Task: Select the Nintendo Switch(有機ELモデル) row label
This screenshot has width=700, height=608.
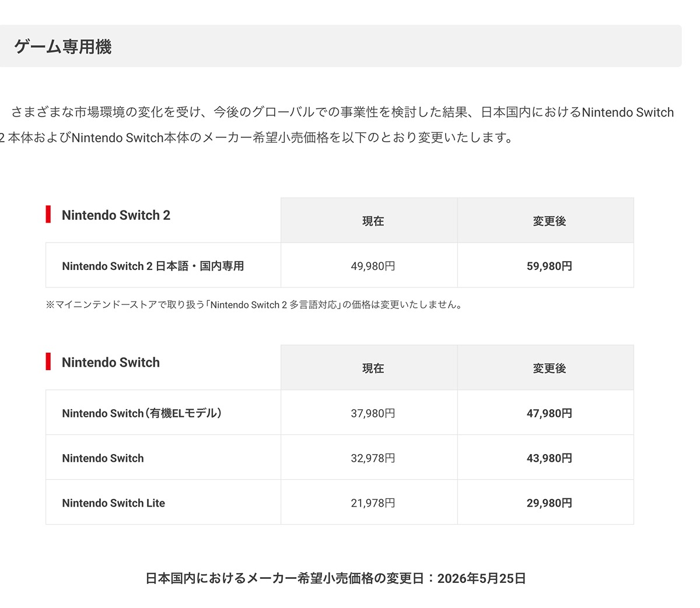Action: [x=142, y=413]
